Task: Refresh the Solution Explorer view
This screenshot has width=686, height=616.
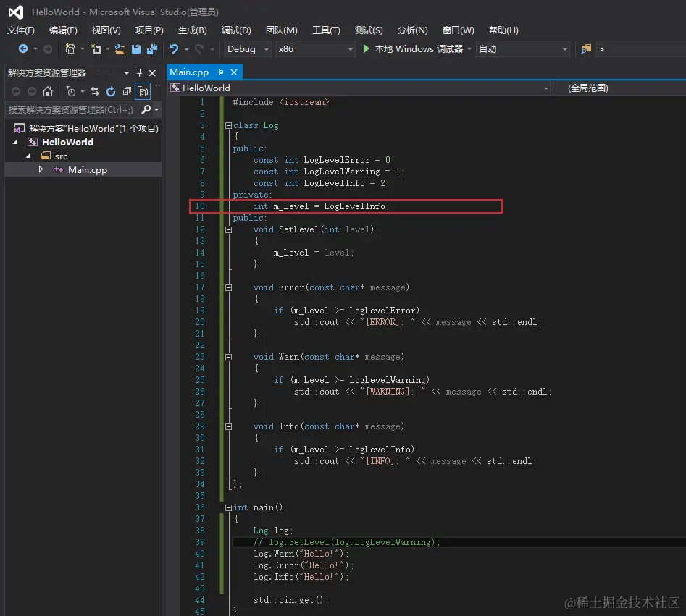Action: coord(111,91)
